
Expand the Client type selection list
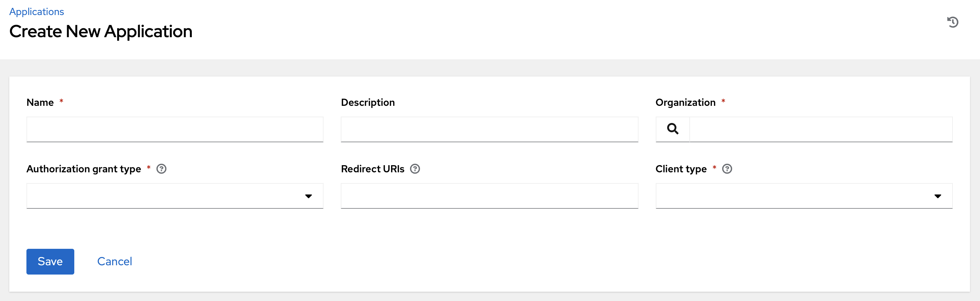click(938, 196)
